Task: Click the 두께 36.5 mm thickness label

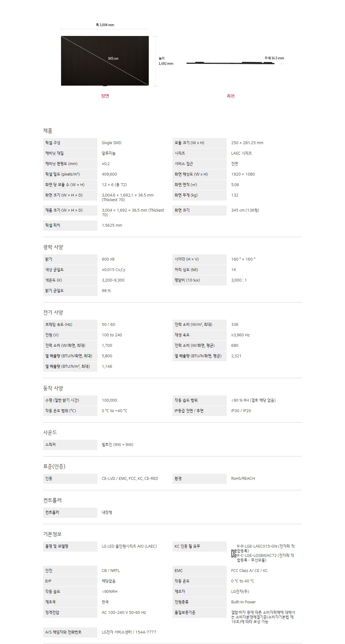Action: click(x=274, y=58)
